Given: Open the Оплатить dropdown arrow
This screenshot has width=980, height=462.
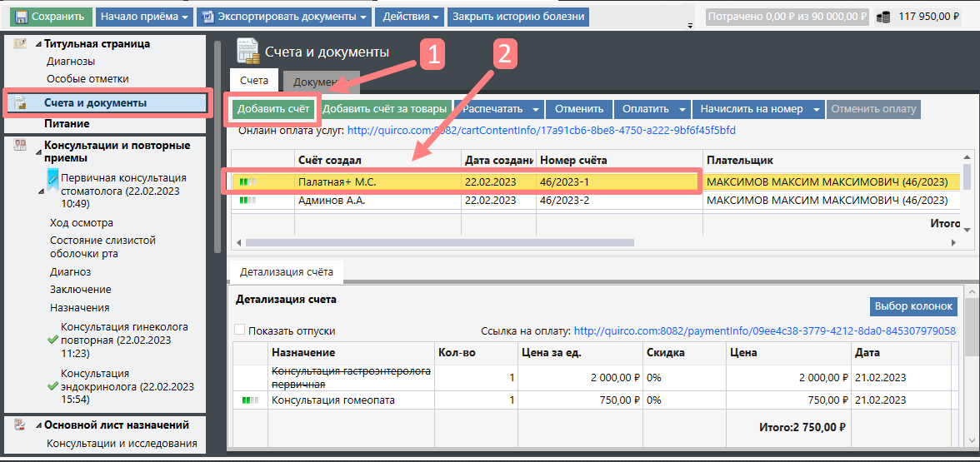Looking at the screenshot, I should (682, 109).
